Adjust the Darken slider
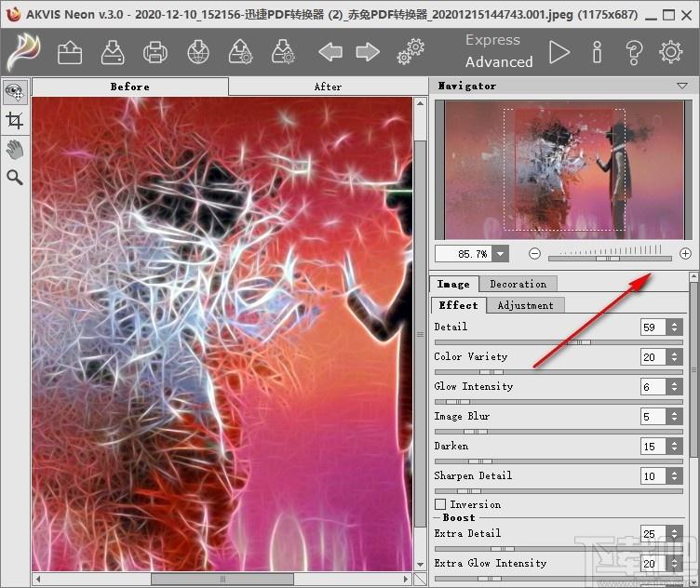Viewport: 700px width, 588px height. [559, 461]
